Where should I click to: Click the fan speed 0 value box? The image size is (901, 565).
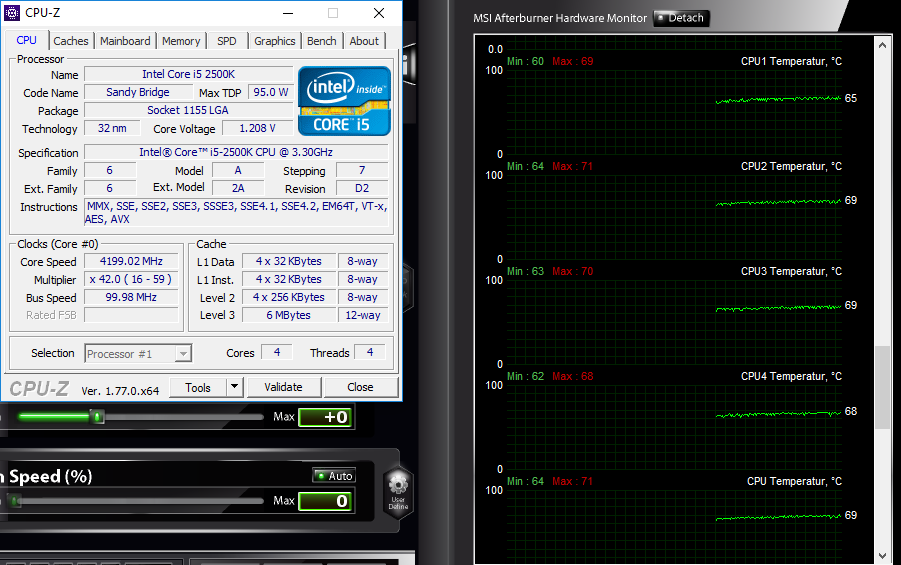click(325, 501)
